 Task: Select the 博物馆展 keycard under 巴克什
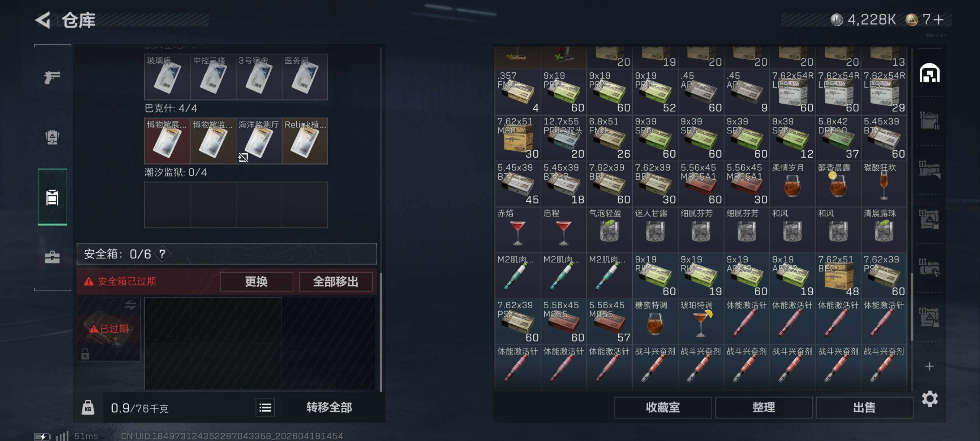tap(167, 141)
